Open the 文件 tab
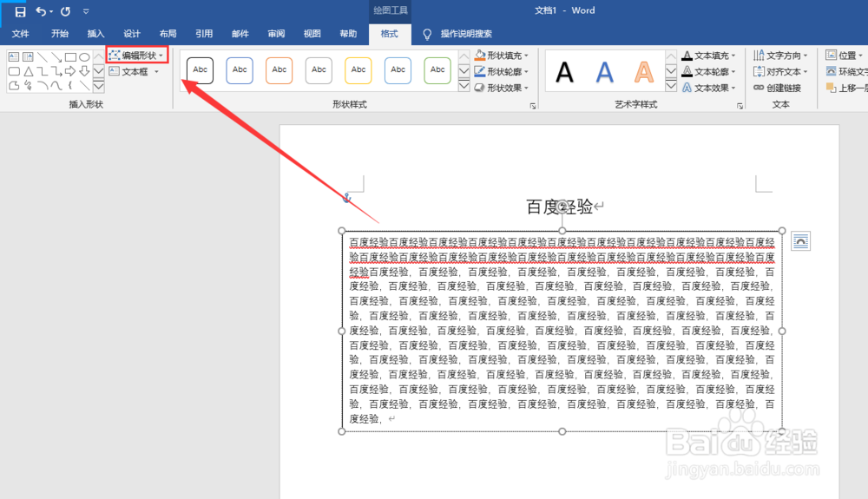The image size is (868, 499). tap(21, 34)
